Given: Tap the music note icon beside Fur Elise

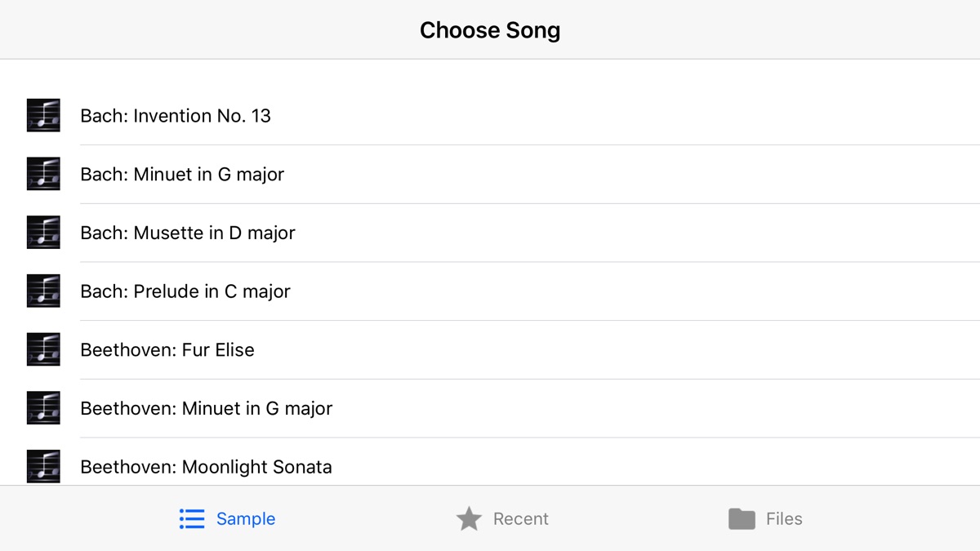Looking at the screenshot, I should tap(43, 349).
